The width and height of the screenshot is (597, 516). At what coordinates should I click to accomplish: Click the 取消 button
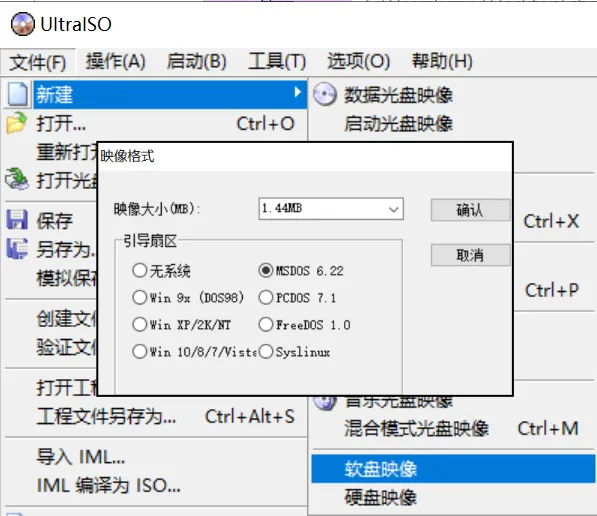click(x=471, y=255)
